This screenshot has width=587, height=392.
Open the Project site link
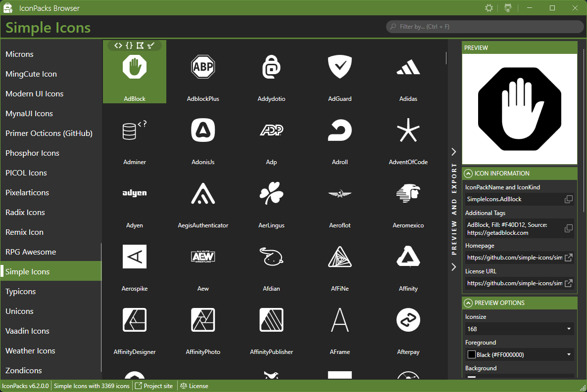click(x=154, y=386)
